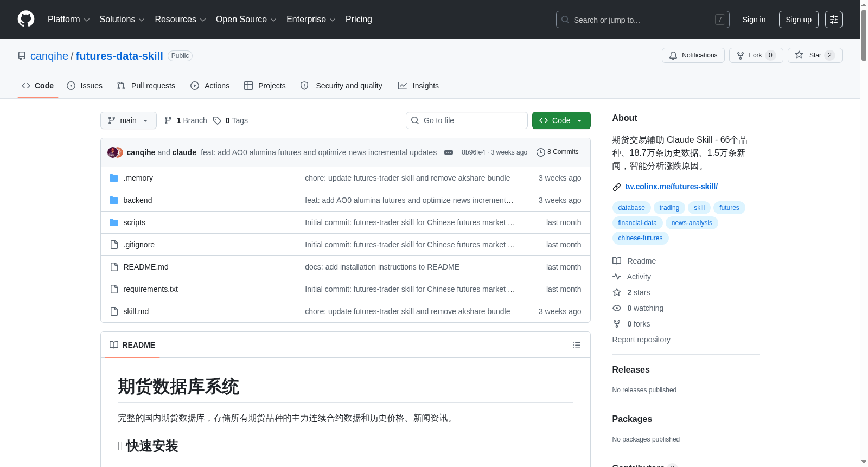Image resolution: width=868 pixels, height=467 pixels.
Task: Click the database topic tag
Action: (631, 208)
